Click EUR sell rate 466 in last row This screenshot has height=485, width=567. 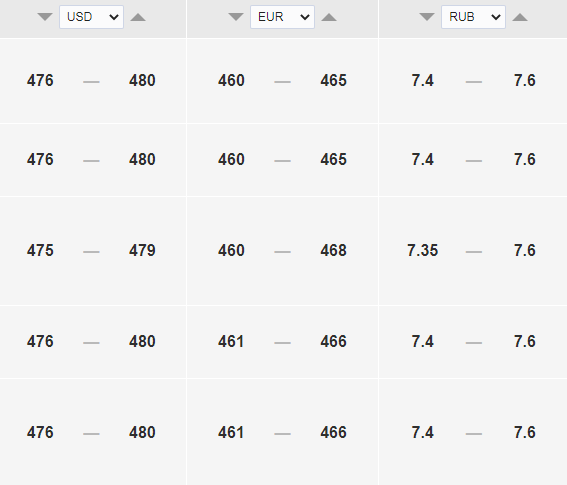point(333,433)
